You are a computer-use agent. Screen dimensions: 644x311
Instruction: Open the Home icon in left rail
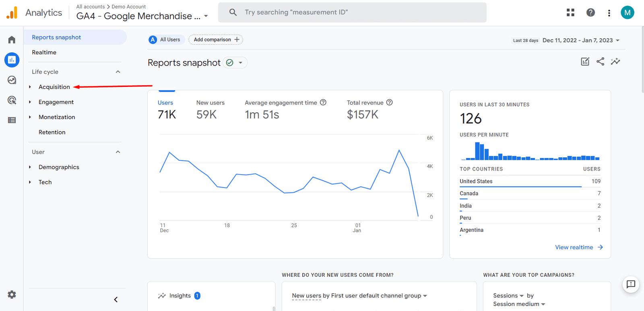(12, 40)
